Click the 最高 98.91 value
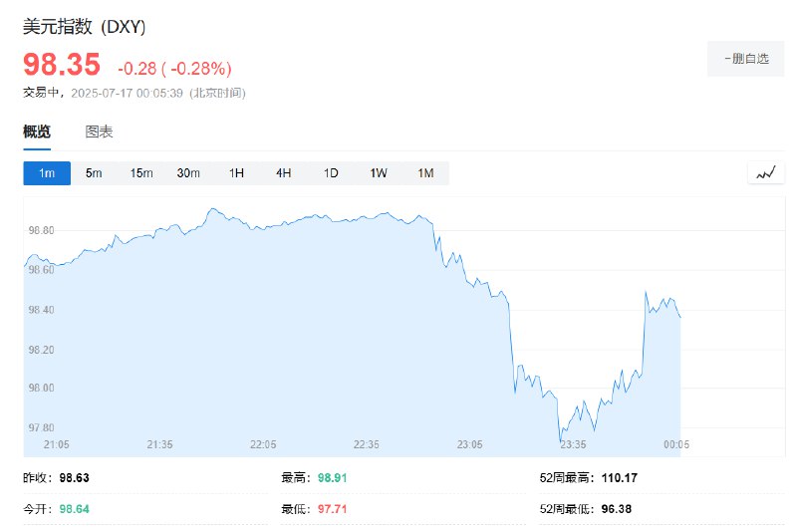797x532 pixels. (332, 477)
